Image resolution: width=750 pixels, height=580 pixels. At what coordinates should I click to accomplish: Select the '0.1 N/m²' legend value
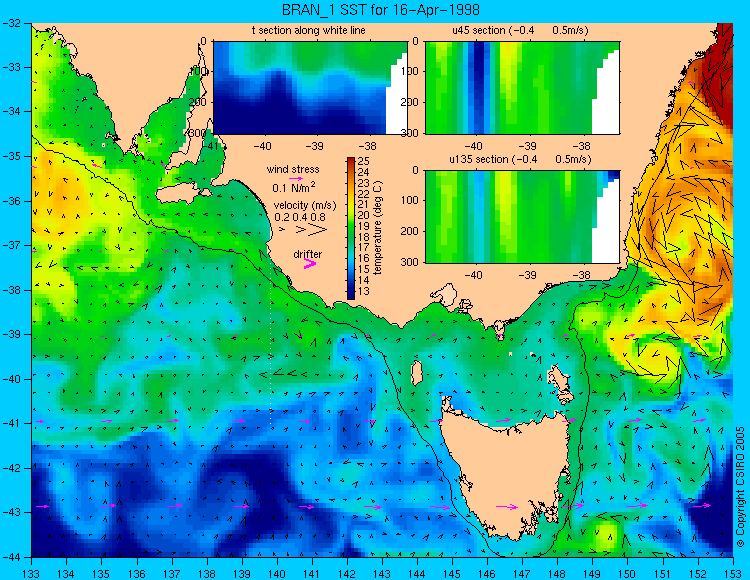click(x=294, y=187)
